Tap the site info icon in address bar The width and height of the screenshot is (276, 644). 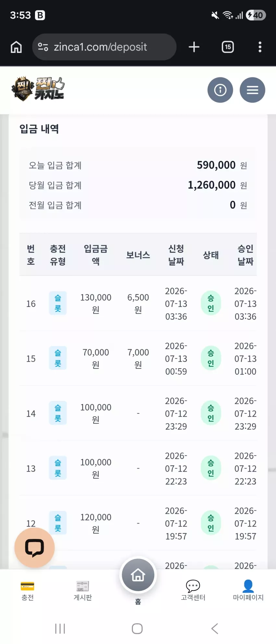pos(43,47)
